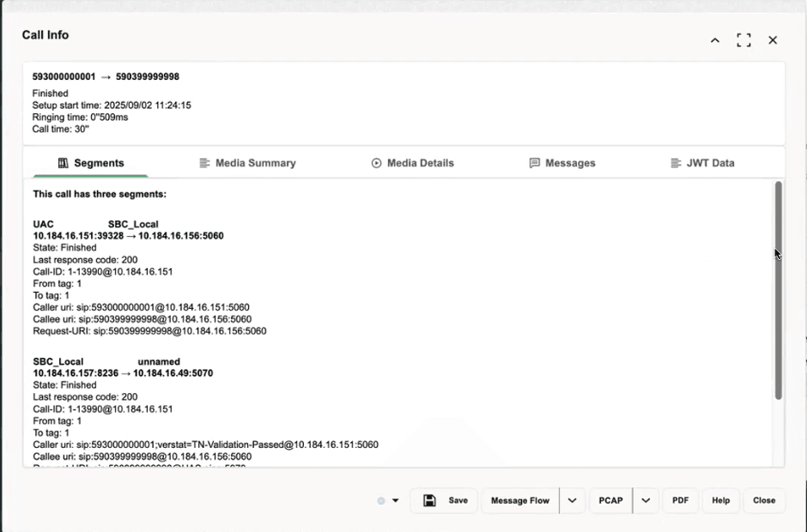This screenshot has height=532, width=807.
Task: Switch to the Messages tab
Action: tap(562, 163)
